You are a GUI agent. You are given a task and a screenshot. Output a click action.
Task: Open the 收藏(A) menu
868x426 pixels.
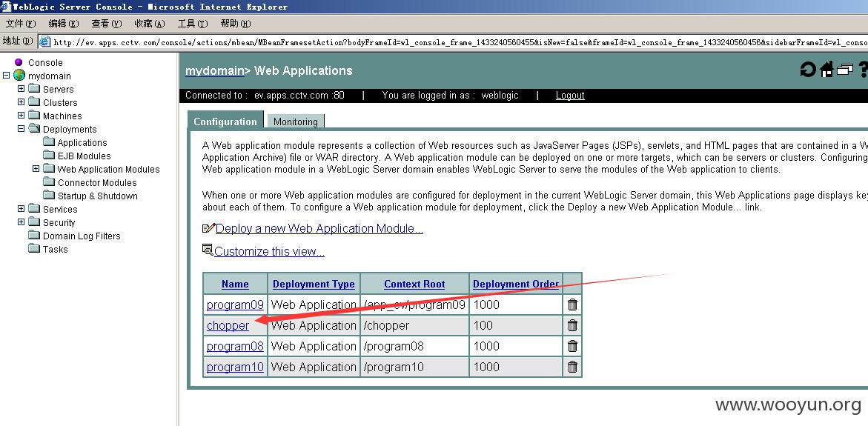coord(150,23)
